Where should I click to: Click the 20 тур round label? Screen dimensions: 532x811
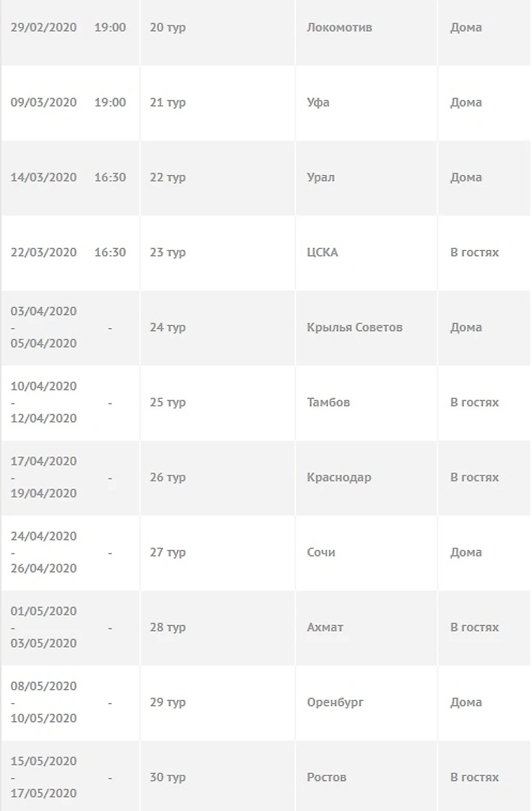tap(168, 28)
